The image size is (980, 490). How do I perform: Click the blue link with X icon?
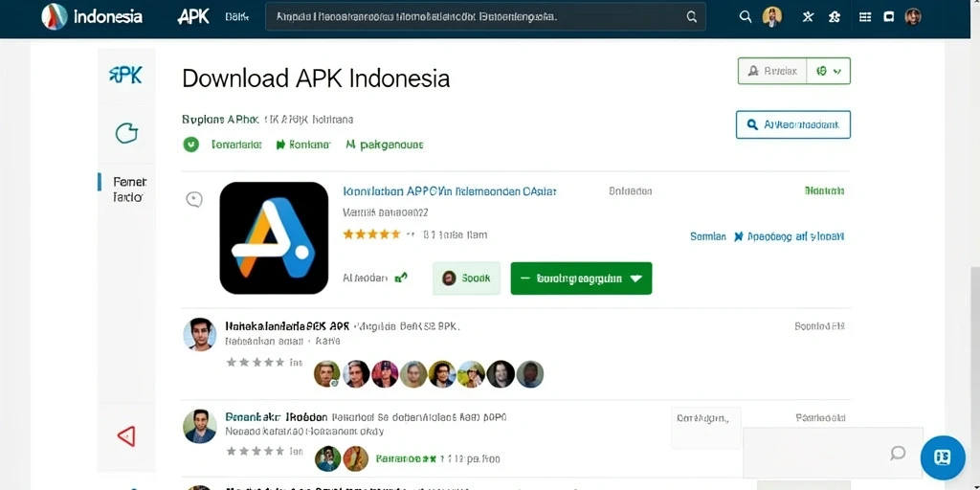(x=789, y=236)
